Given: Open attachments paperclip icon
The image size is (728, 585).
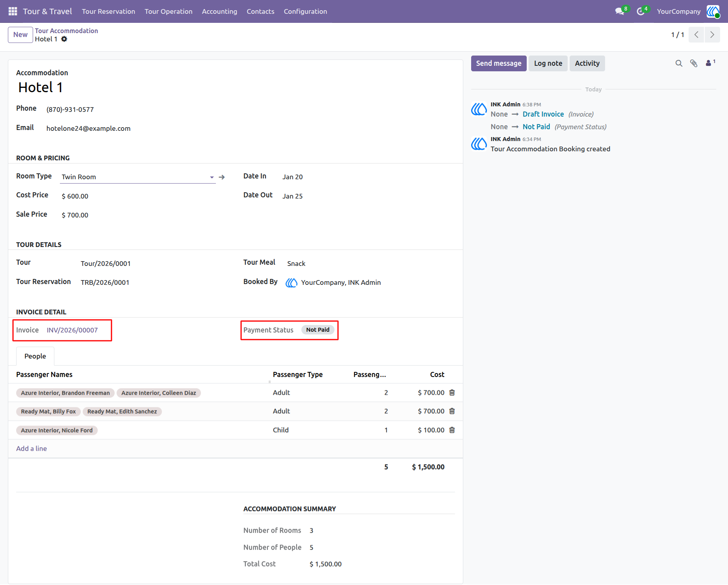Looking at the screenshot, I should [694, 63].
